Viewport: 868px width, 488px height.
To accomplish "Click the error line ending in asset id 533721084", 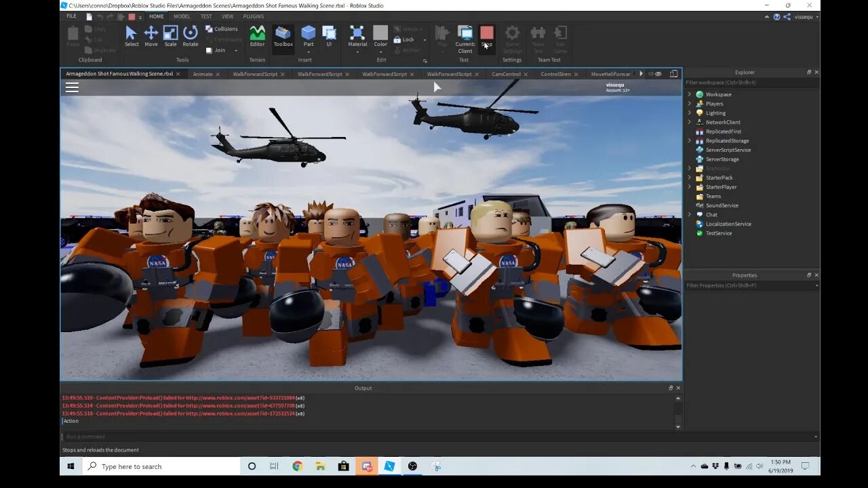I will pos(183,398).
